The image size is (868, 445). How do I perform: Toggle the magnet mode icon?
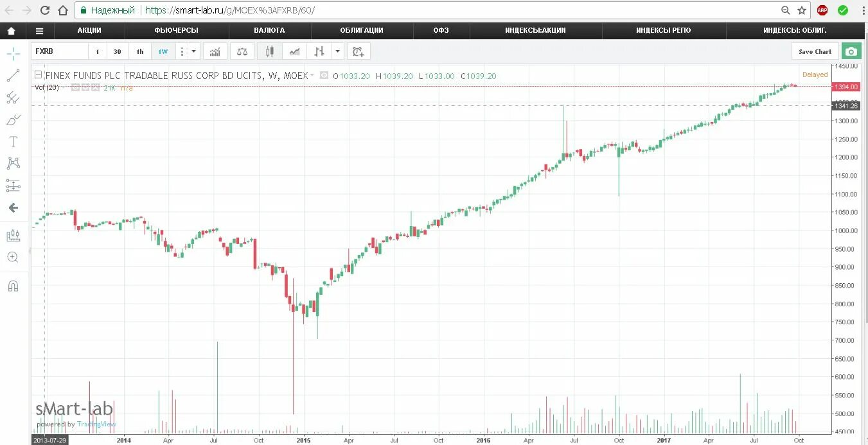(13, 286)
